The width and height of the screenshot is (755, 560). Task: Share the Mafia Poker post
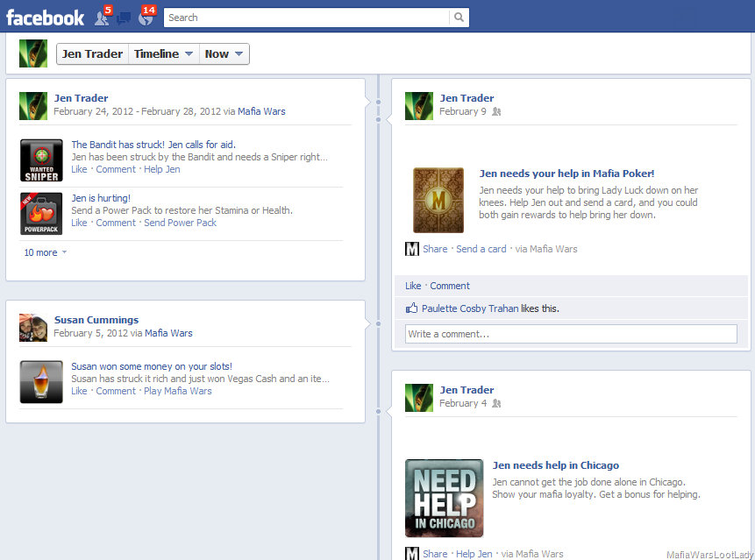435,249
